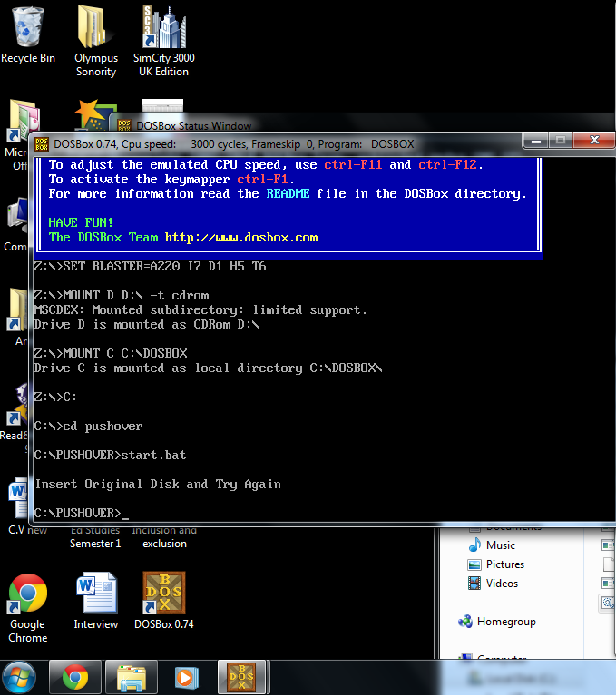Open the Interview Word document
This screenshot has width=616, height=697.
[x=96, y=594]
